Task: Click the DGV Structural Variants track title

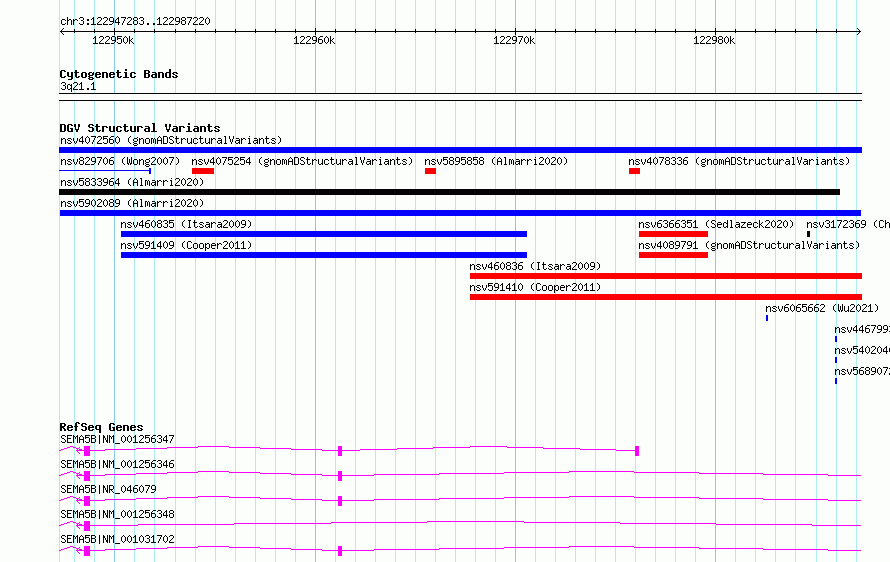Action: point(140,128)
